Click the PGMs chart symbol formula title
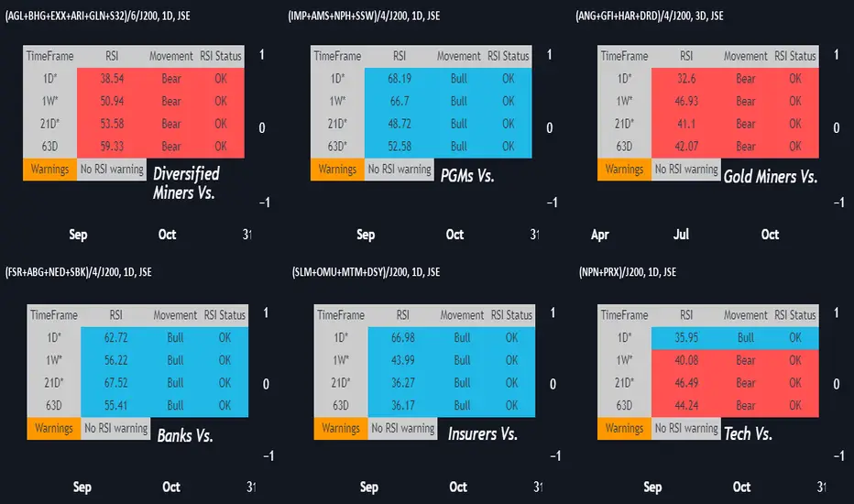This screenshot has height=504, width=854. [364, 16]
